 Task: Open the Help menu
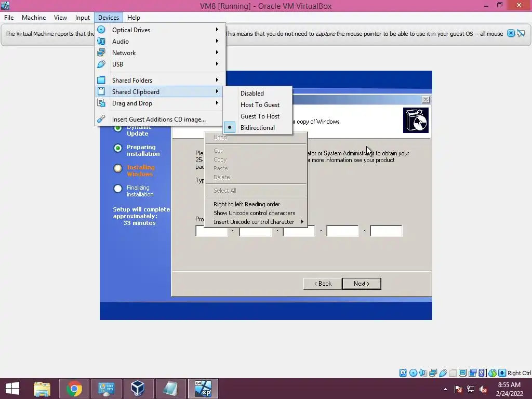click(134, 18)
